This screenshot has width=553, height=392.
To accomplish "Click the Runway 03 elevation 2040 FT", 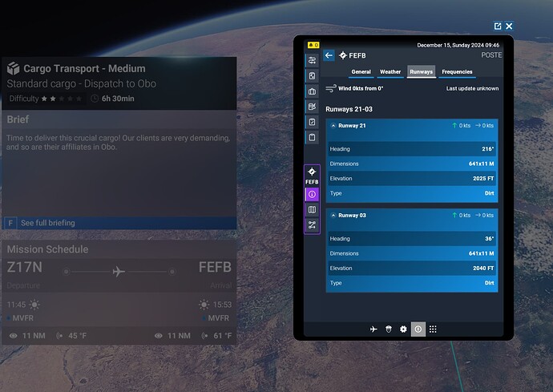I will [483, 269].
